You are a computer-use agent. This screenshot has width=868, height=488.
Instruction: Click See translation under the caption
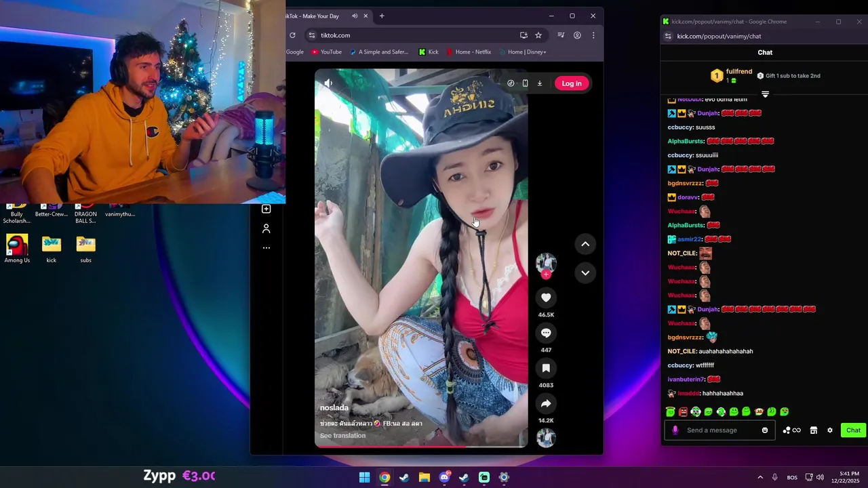342,435
